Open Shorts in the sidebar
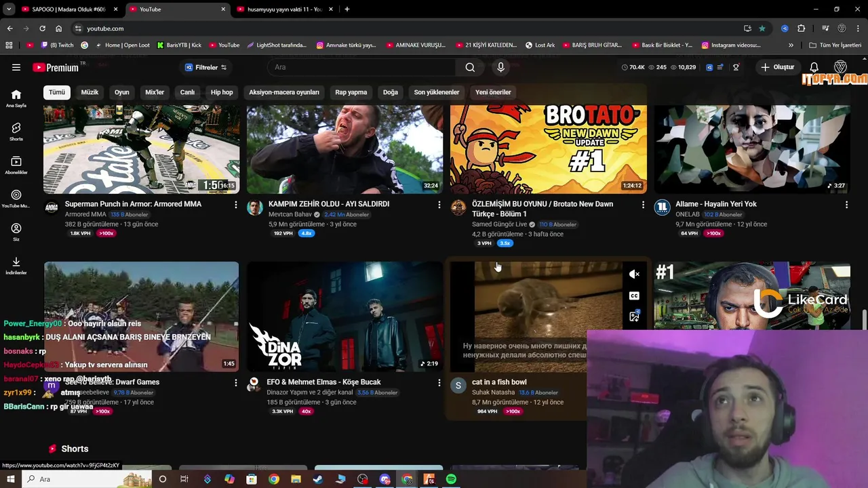 pos(16,131)
